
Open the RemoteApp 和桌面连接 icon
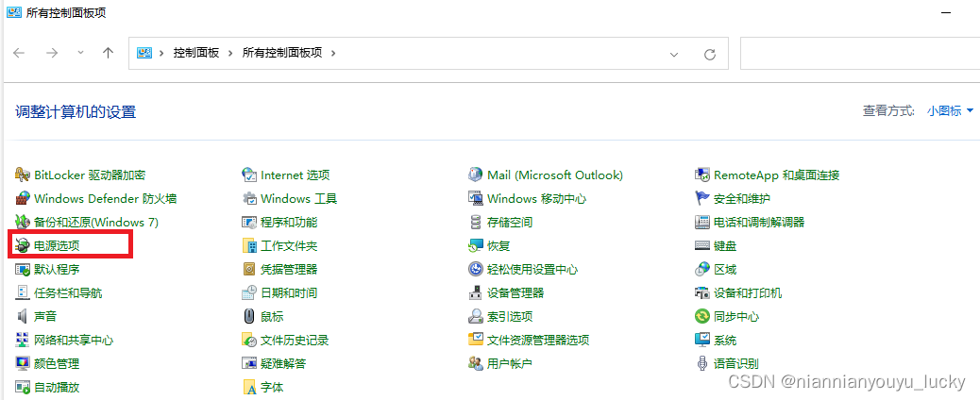click(702, 175)
